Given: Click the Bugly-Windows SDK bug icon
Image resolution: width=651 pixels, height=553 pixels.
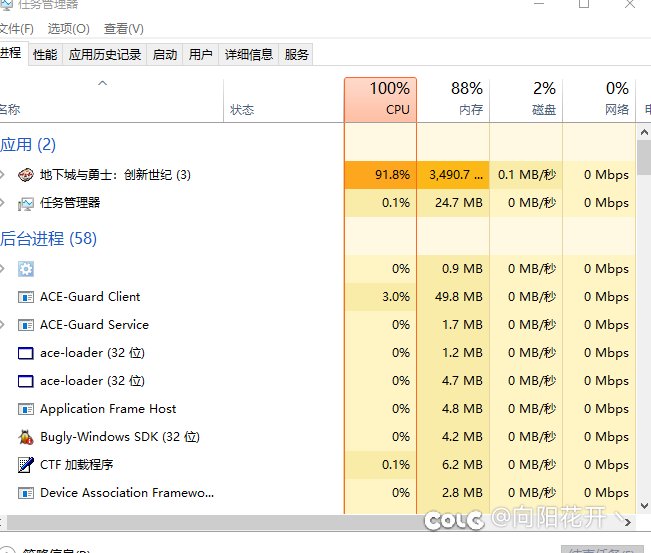Looking at the screenshot, I should coord(26,437).
